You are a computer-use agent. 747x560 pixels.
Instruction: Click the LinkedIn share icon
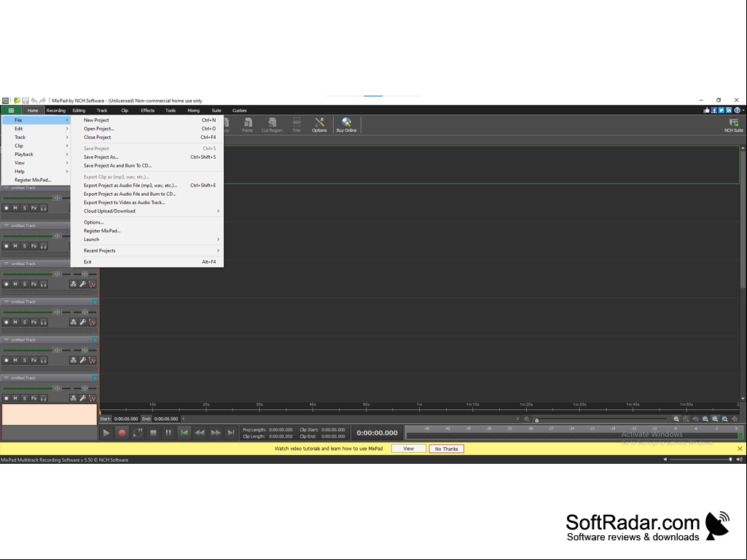coord(729,111)
